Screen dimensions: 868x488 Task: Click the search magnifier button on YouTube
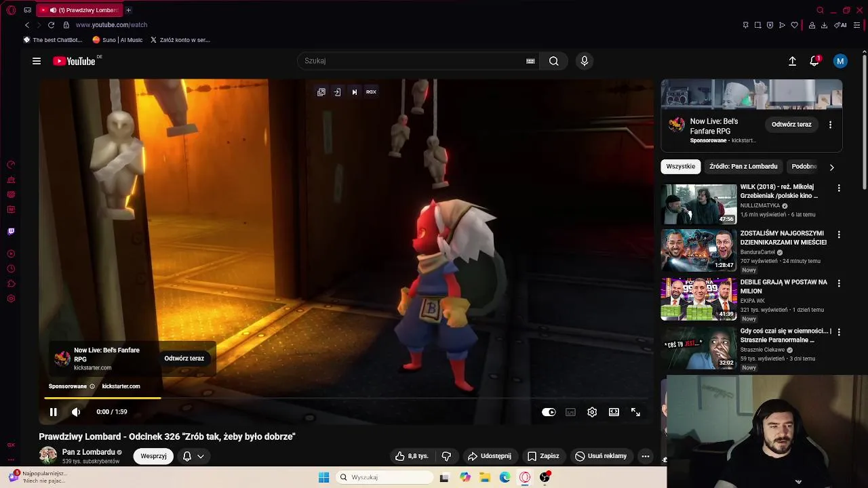pyautogui.click(x=554, y=61)
